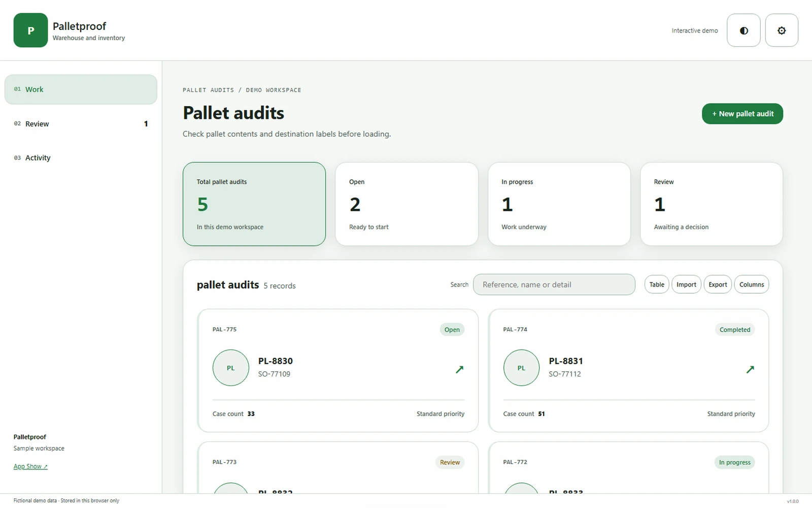Go to the Work section in sidebar
This screenshot has height=508, width=812.
click(81, 89)
